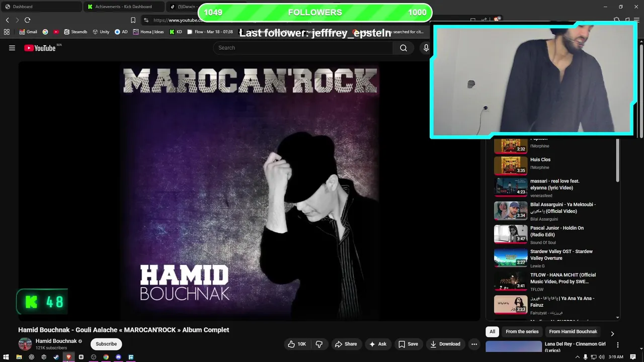Open Lana Del Rey Cinnamon Girl title
This screenshot has width=644, height=362.
[x=575, y=347]
